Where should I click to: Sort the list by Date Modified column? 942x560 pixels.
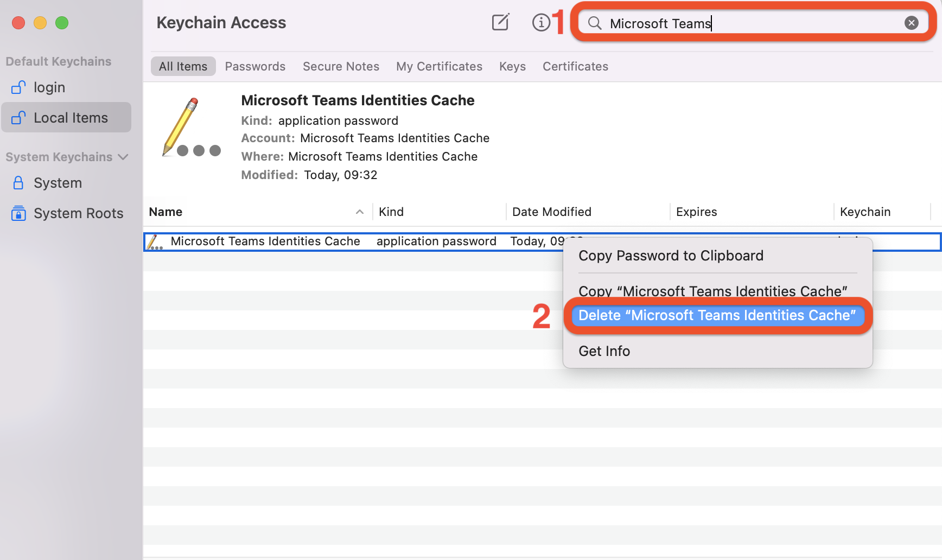point(551,212)
